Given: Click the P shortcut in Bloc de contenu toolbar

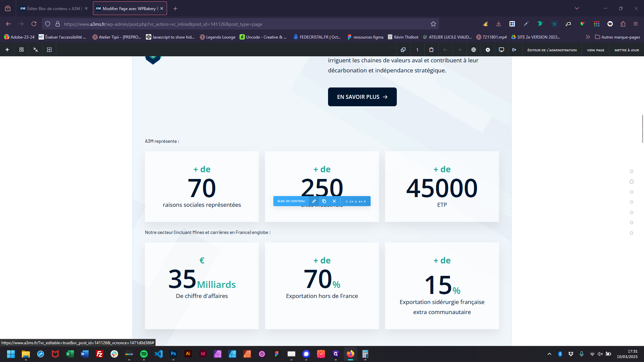Looking at the screenshot, I should (365, 201).
